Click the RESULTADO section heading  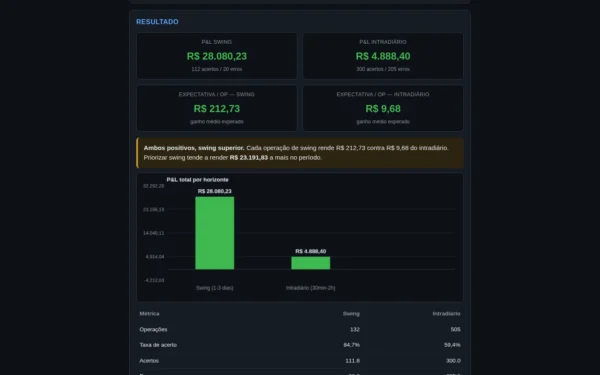tap(157, 22)
